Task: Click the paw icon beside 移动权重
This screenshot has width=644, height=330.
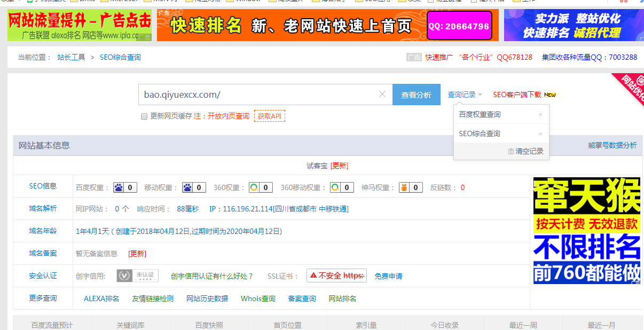Action: coord(187,187)
